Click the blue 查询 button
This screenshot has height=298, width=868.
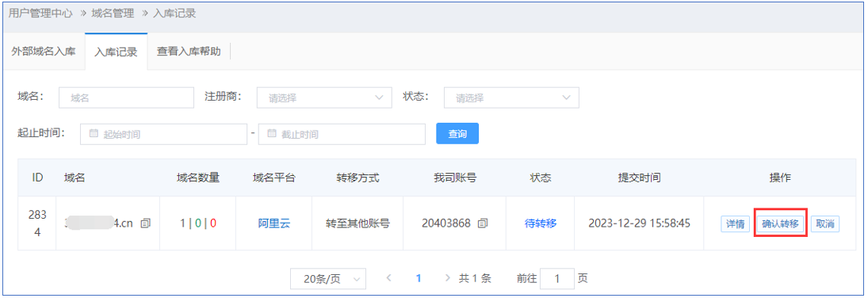pyautogui.click(x=457, y=133)
